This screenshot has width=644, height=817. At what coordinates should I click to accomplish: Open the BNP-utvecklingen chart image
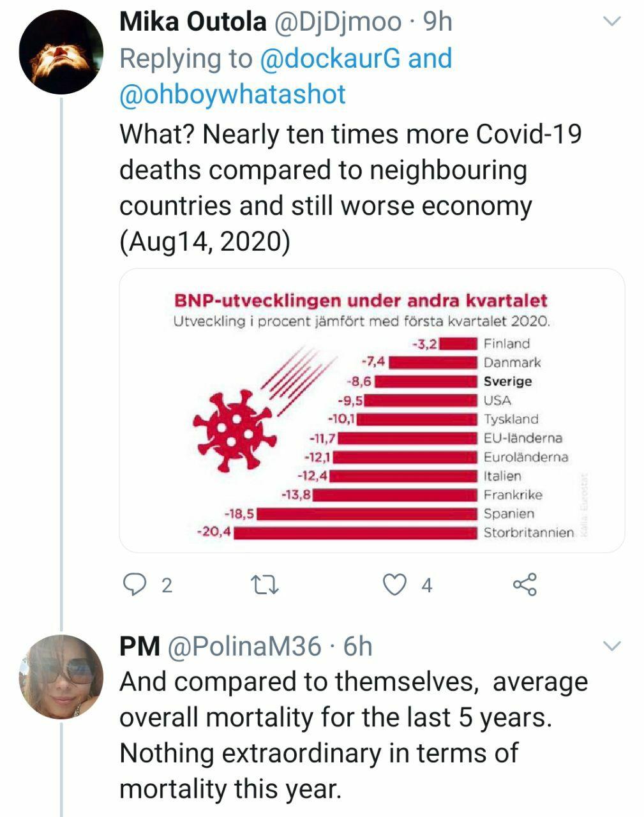(371, 410)
